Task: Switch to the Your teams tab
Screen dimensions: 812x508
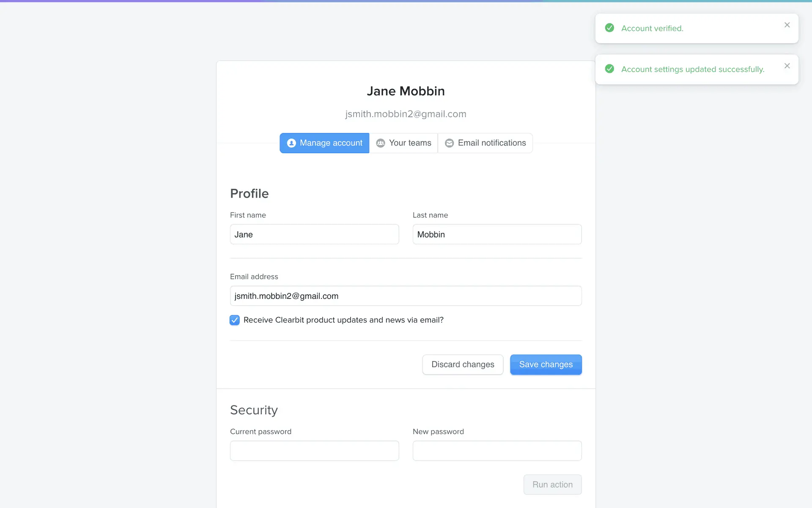Action: [x=404, y=143]
